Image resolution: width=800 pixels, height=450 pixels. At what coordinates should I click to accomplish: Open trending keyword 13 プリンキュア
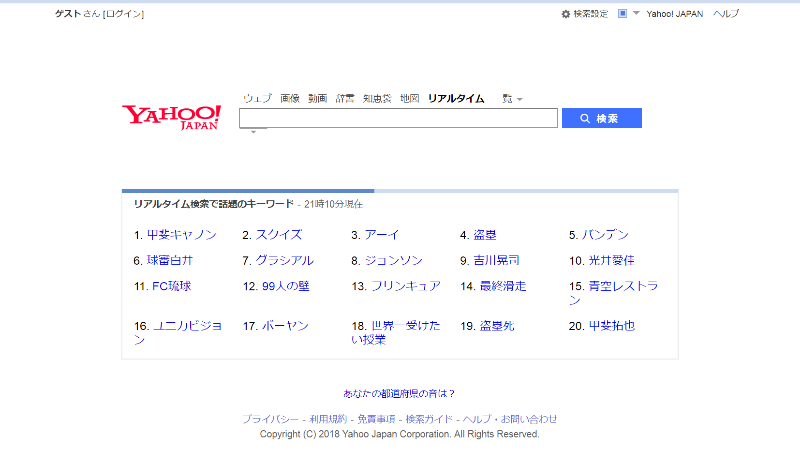[406, 286]
